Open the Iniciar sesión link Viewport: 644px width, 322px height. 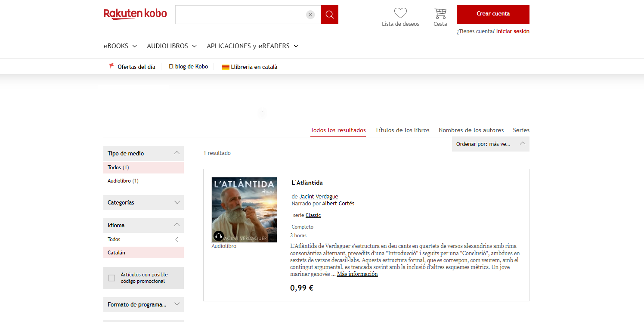(x=513, y=31)
